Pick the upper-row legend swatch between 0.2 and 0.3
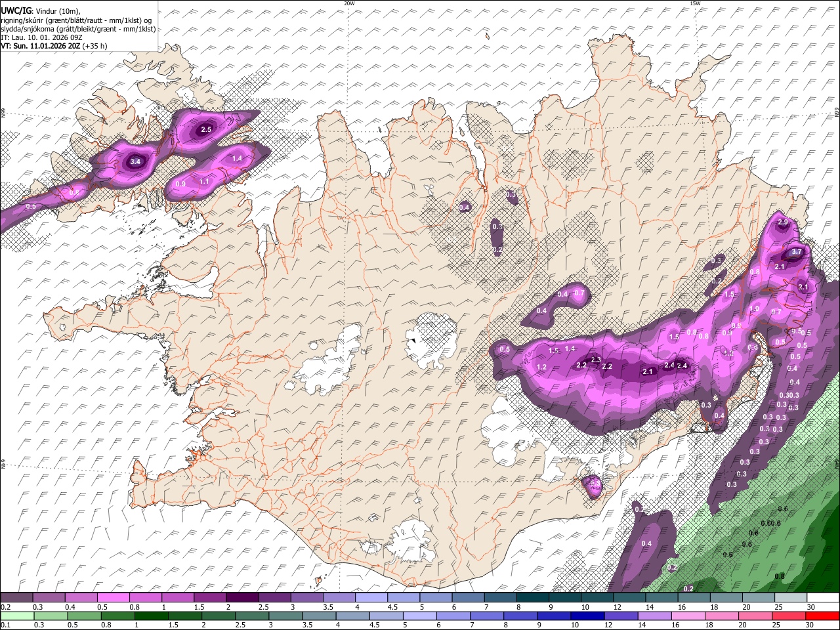This screenshot has height=630, width=840. click(x=17, y=598)
